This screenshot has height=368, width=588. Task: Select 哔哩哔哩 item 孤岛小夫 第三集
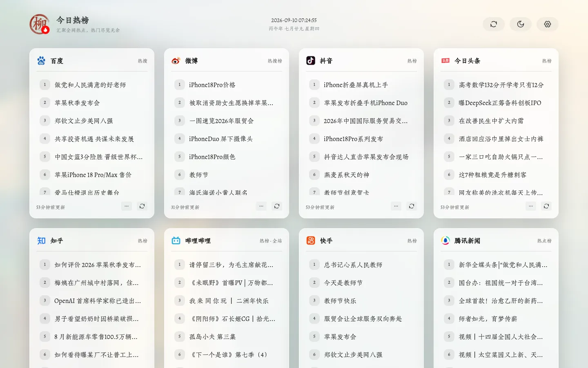coord(212,337)
